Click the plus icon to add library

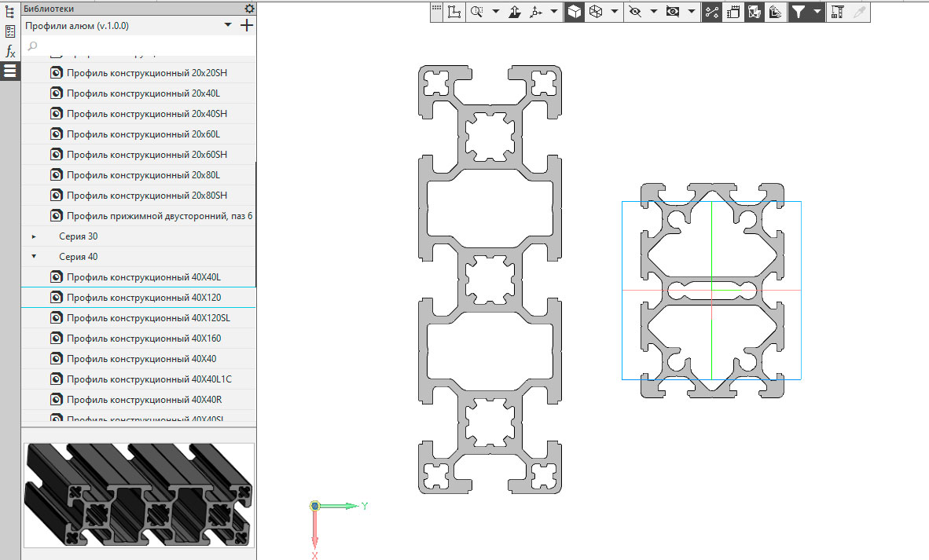point(247,25)
